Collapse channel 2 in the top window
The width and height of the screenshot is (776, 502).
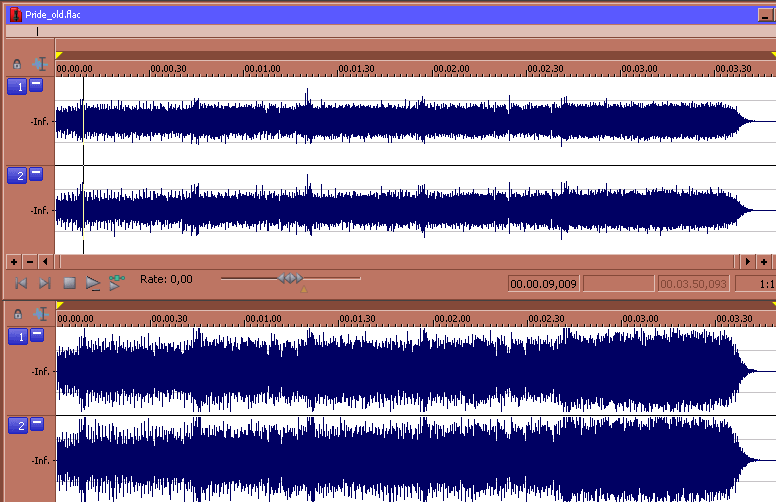36,174
